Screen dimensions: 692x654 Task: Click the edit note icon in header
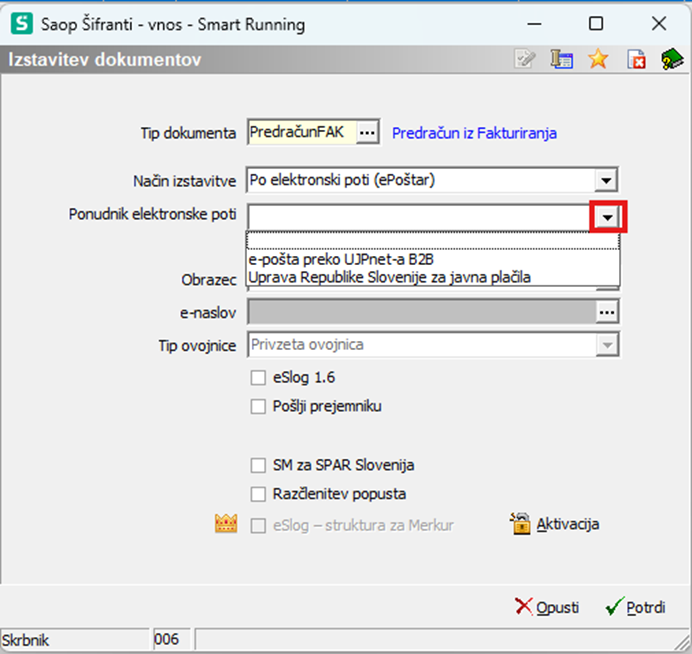pos(525,59)
